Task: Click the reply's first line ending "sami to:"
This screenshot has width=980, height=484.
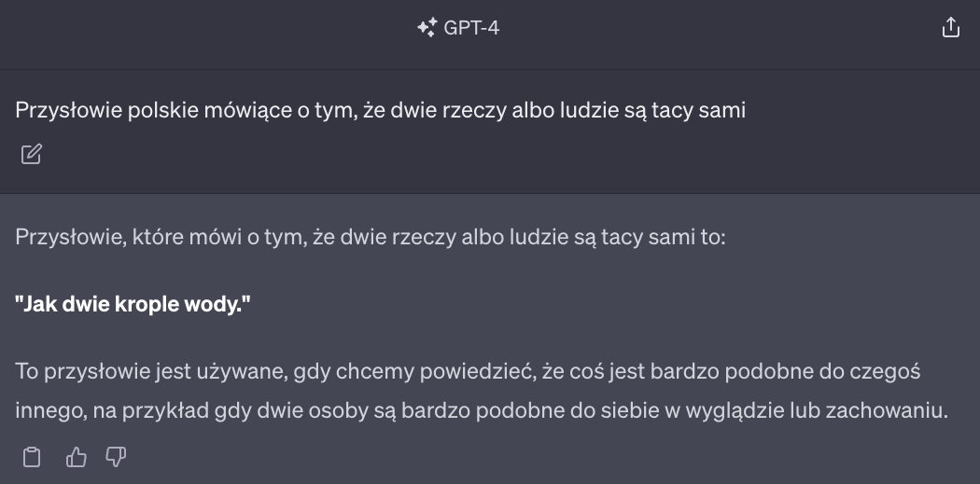Action: click(370, 237)
